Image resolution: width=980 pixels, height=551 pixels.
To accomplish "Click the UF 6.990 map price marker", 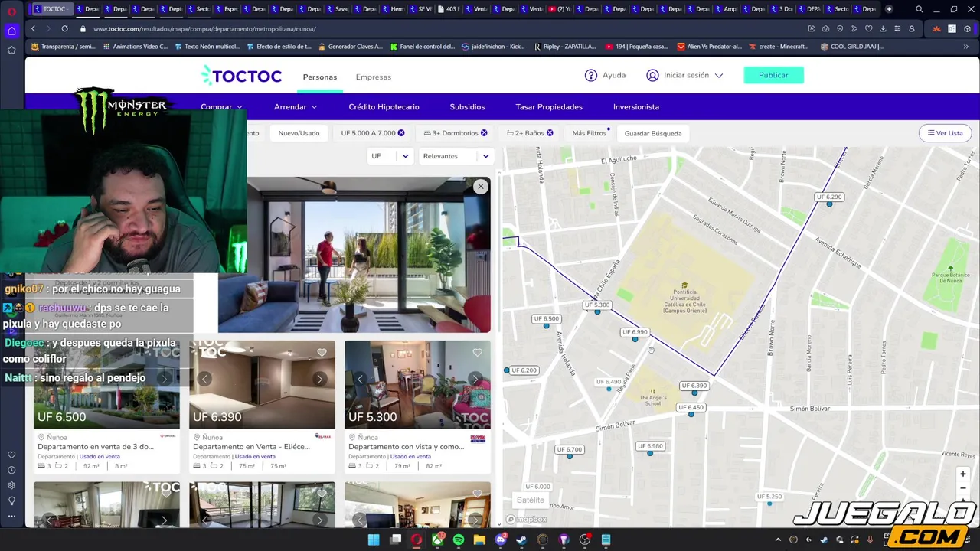I will coord(635,332).
